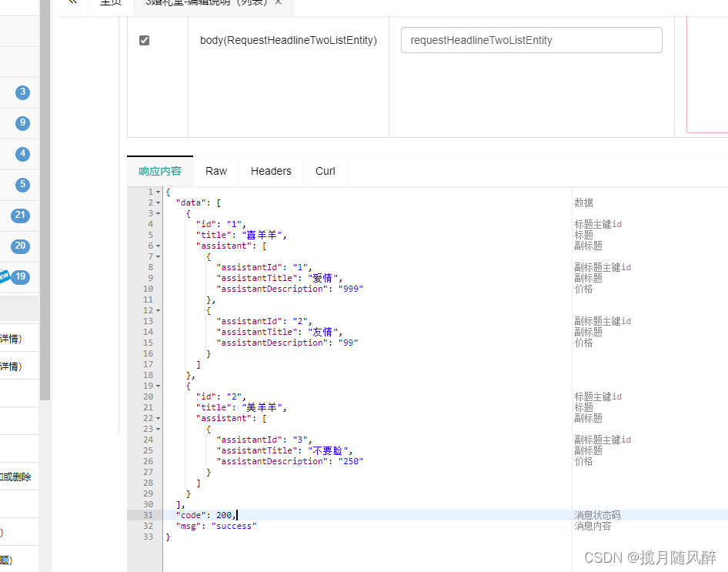This screenshot has width=728, height=572.
Task: Click the "爱情" assistantTitle value
Action: point(322,278)
